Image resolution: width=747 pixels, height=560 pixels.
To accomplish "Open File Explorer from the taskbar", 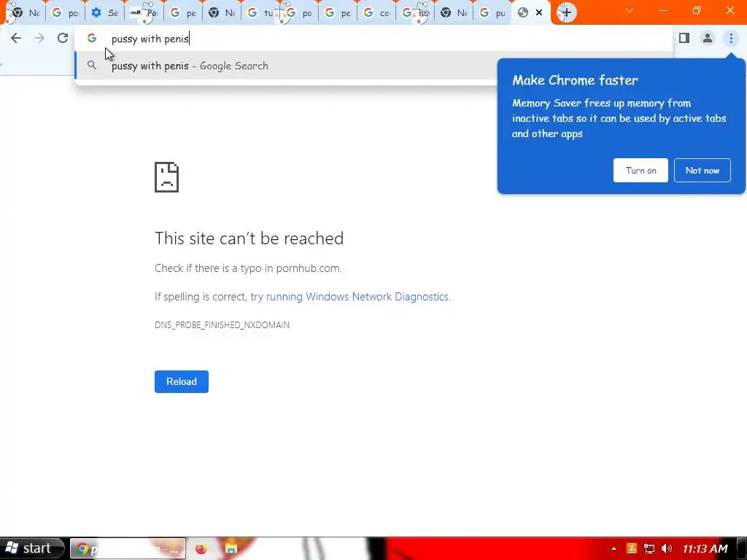I will pyautogui.click(x=231, y=549).
